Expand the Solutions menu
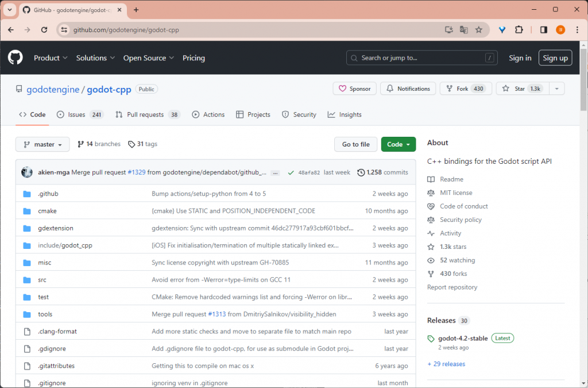 tap(95, 58)
